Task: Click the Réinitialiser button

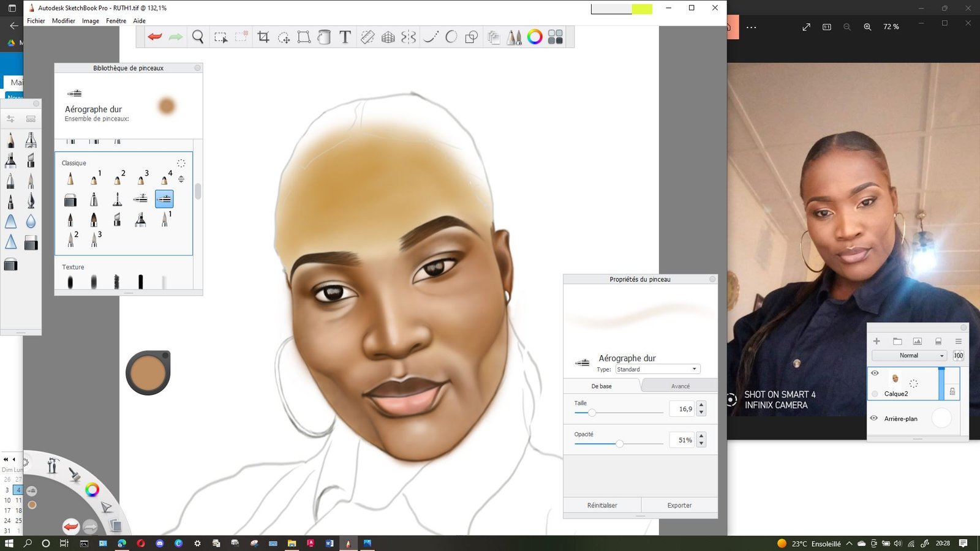Action: point(602,505)
